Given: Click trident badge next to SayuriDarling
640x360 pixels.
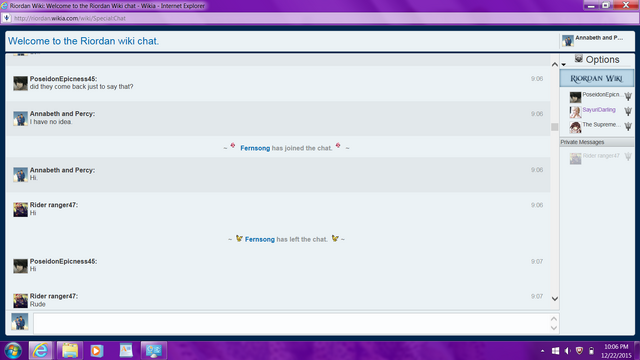Looking at the screenshot, I should (628, 111).
